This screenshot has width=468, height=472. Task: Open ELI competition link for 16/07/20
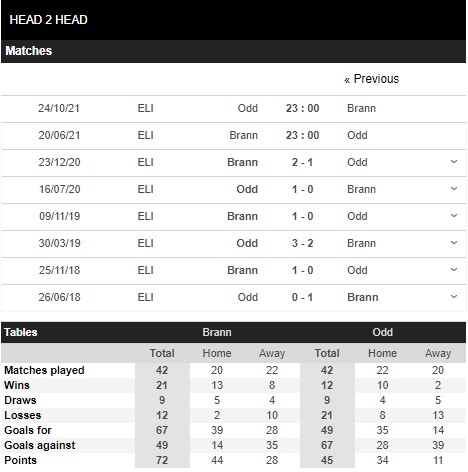146,189
